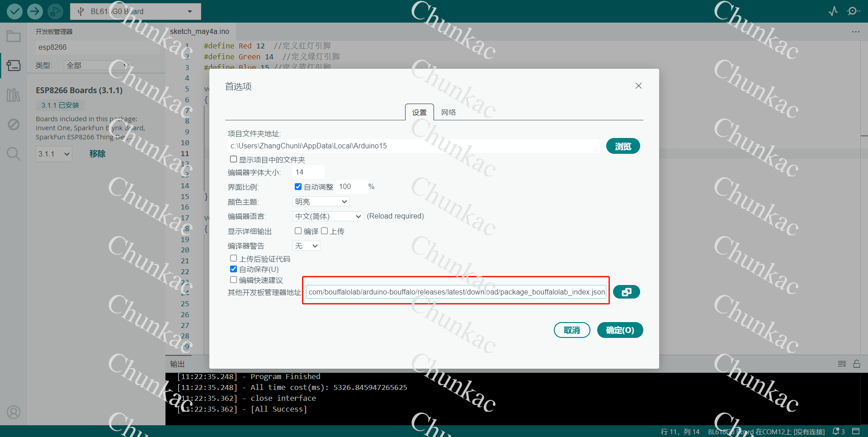Viewport: 868px width, 437px height.
Task: Click the Debug start icon
Action: click(55, 11)
